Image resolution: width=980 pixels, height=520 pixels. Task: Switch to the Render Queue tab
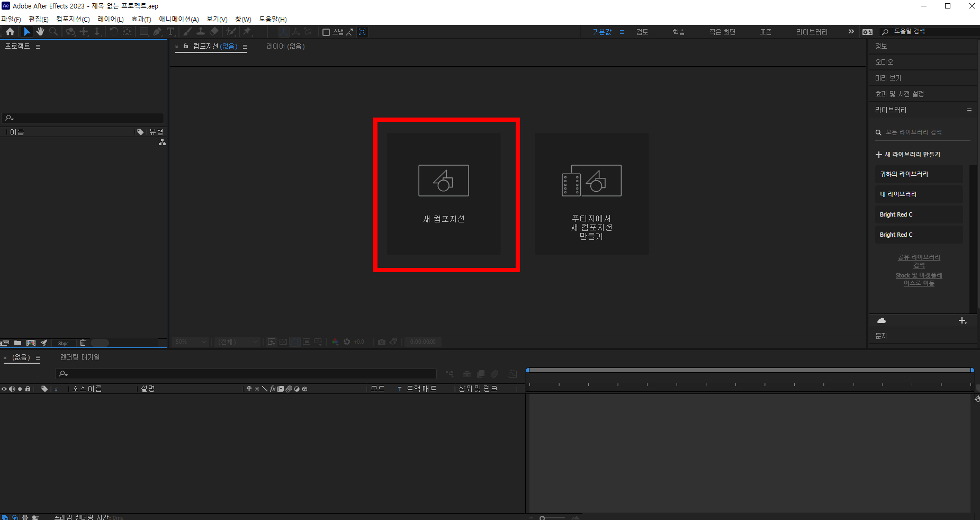click(80, 357)
